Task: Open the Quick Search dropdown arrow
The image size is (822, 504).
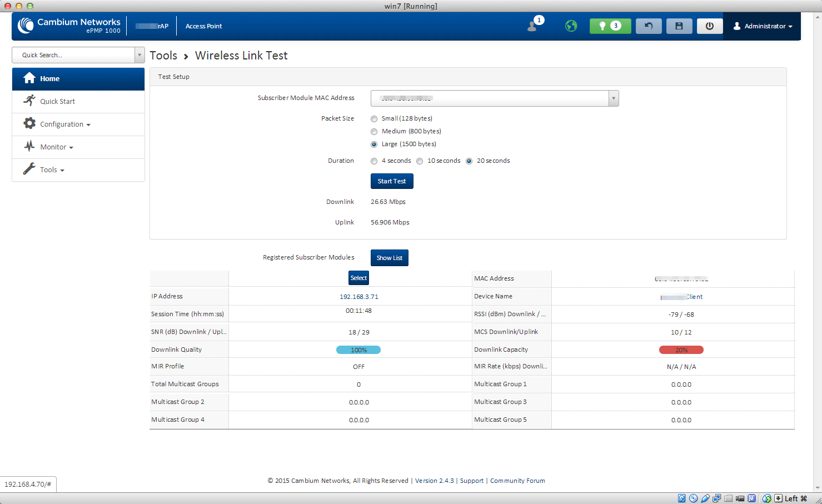Action: tap(140, 55)
